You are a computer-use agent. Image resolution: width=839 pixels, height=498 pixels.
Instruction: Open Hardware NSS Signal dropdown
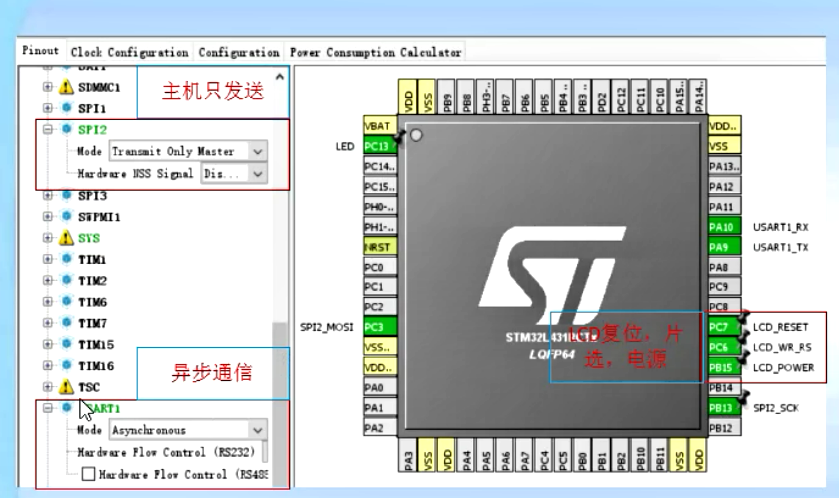tap(234, 174)
